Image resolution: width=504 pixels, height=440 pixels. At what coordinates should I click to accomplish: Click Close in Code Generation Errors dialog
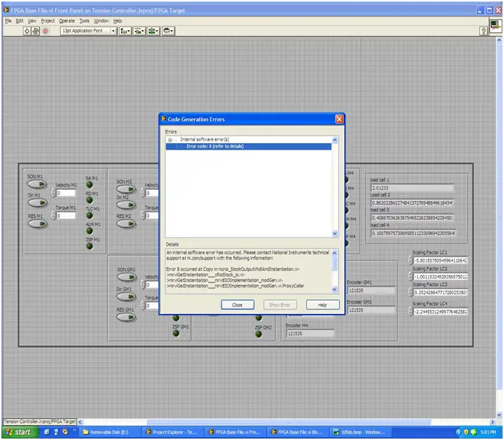pyautogui.click(x=237, y=304)
